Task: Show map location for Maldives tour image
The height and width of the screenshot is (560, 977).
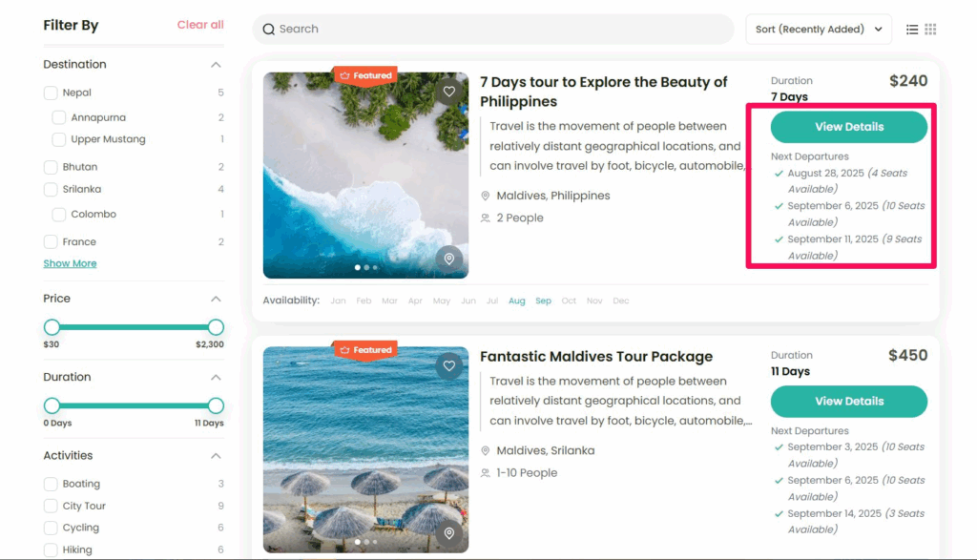Action: [449, 533]
